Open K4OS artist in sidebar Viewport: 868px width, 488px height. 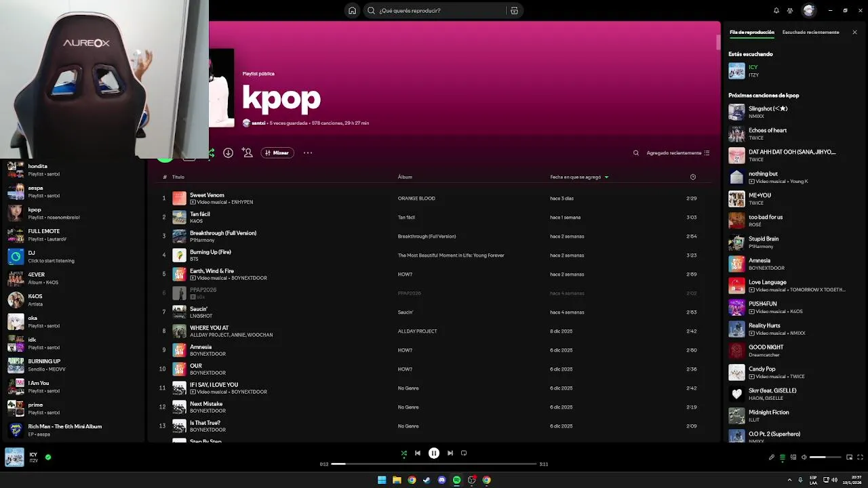pos(73,300)
